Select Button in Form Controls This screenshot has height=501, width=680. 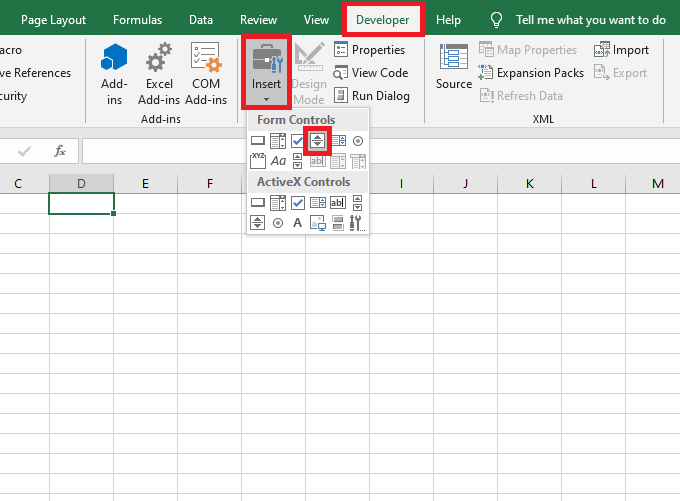pyautogui.click(x=258, y=141)
